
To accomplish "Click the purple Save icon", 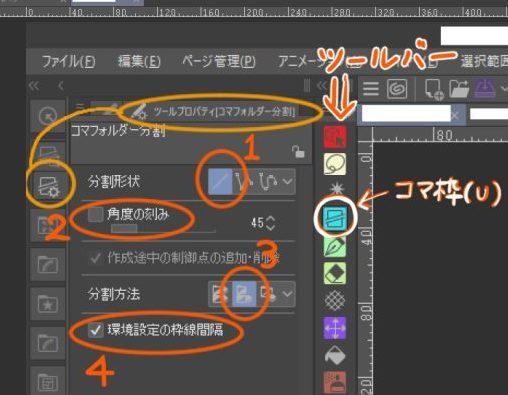I will tap(484, 89).
